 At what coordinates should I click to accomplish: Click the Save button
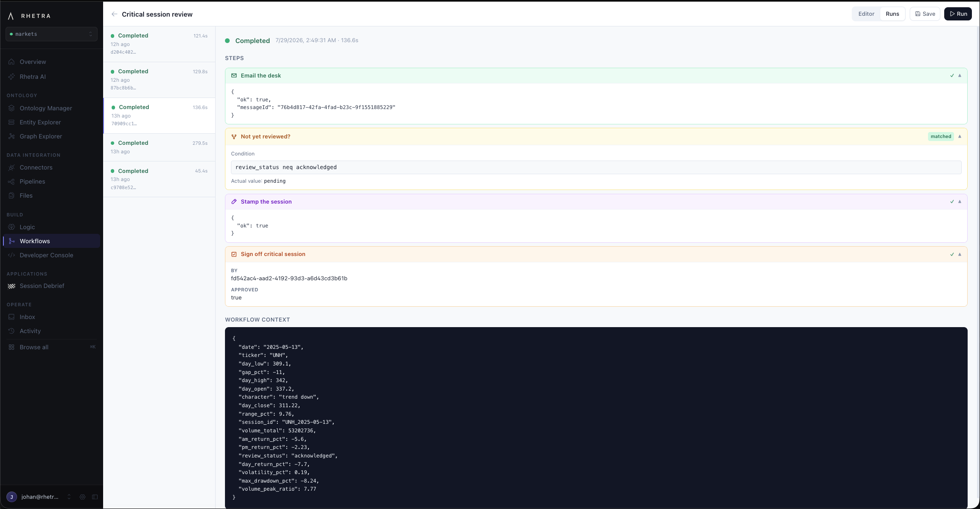(x=925, y=14)
